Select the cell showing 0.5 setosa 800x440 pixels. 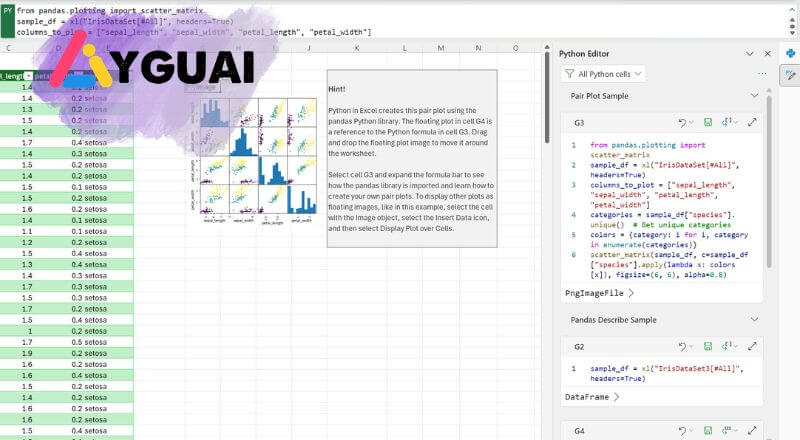(x=89, y=342)
